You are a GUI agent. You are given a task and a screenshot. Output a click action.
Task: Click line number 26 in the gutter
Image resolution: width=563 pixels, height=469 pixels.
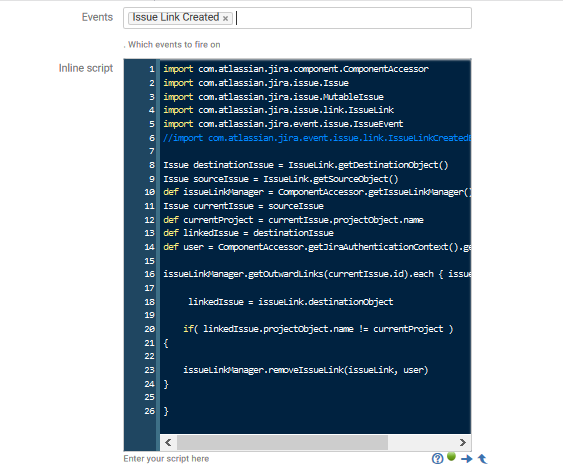pos(149,411)
